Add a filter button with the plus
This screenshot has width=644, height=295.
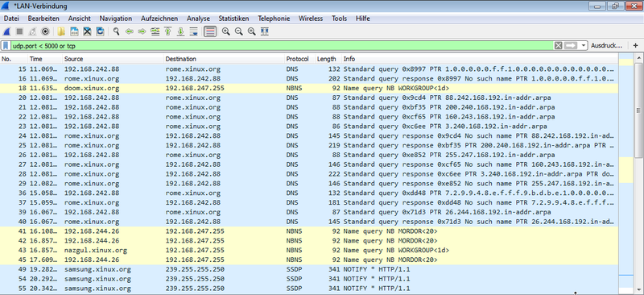(x=635, y=46)
